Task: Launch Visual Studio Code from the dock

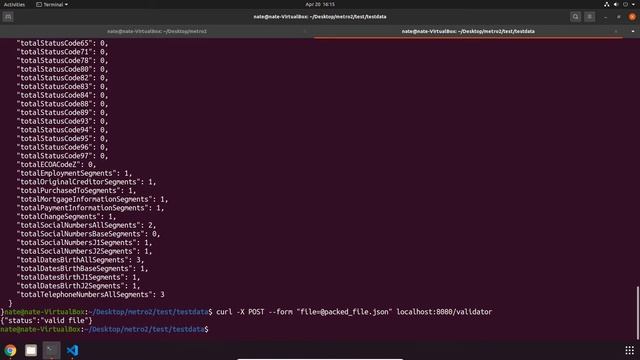Action: tap(72, 350)
